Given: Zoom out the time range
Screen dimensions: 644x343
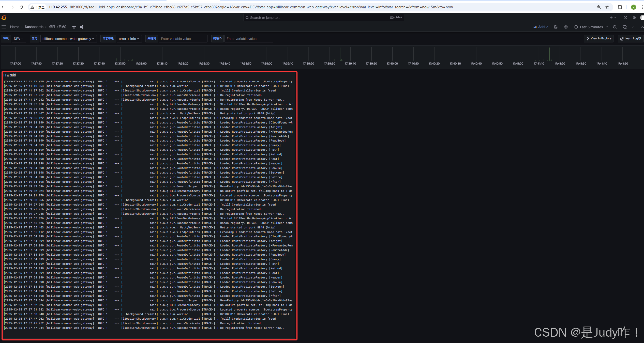Looking at the screenshot, I should (x=615, y=27).
